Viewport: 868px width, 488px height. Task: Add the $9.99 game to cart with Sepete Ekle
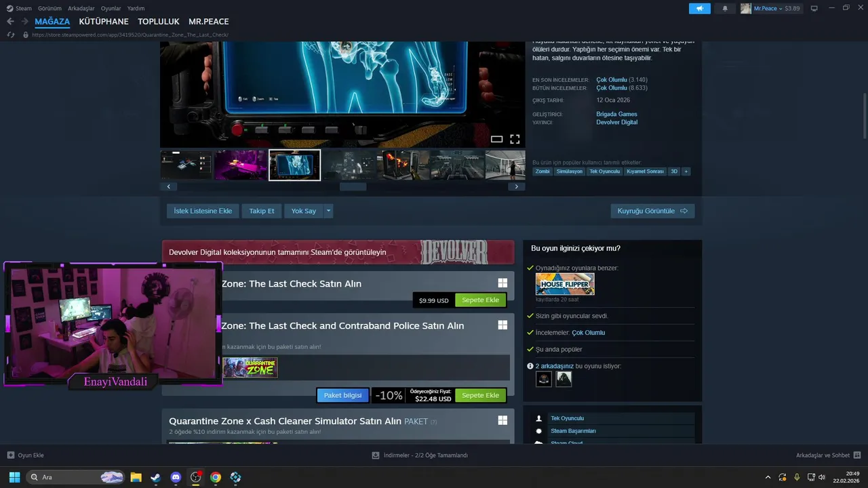pyautogui.click(x=481, y=300)
